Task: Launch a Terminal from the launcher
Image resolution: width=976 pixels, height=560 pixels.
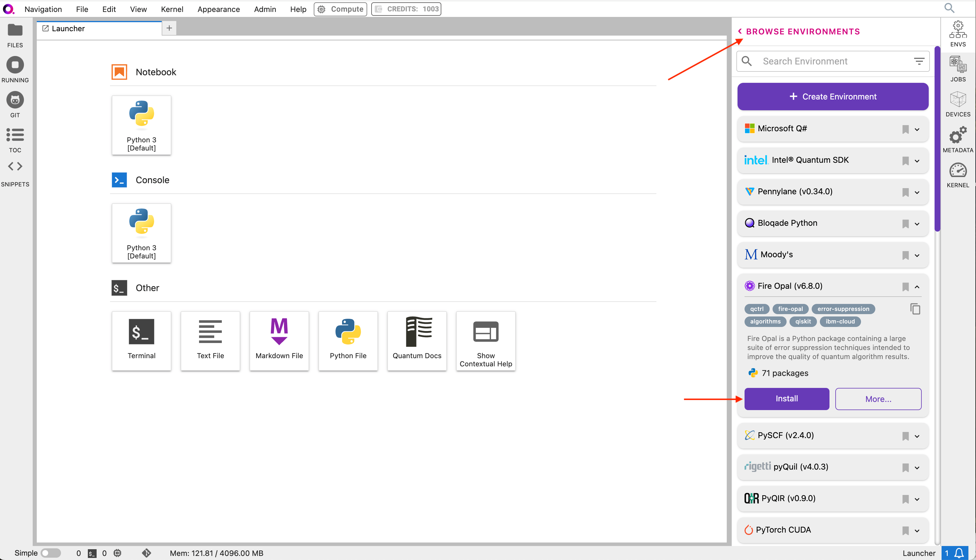Action: (x=141, y=341)
